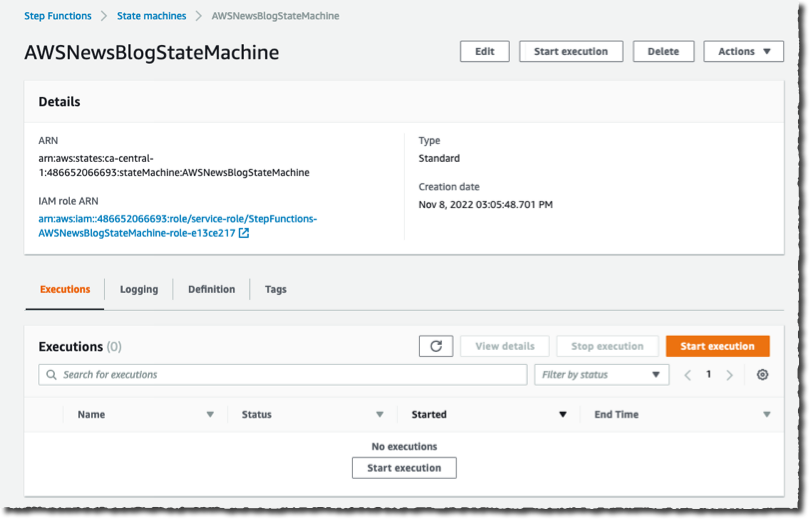Click the Details panel heading
Screen dimensions: 810x519
pos(59,102)
